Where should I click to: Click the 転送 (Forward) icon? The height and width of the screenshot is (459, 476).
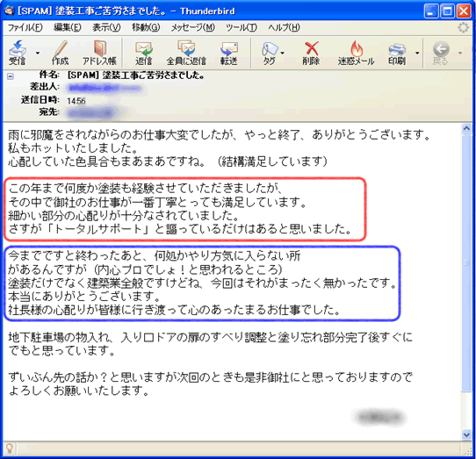tap(229, 53)
